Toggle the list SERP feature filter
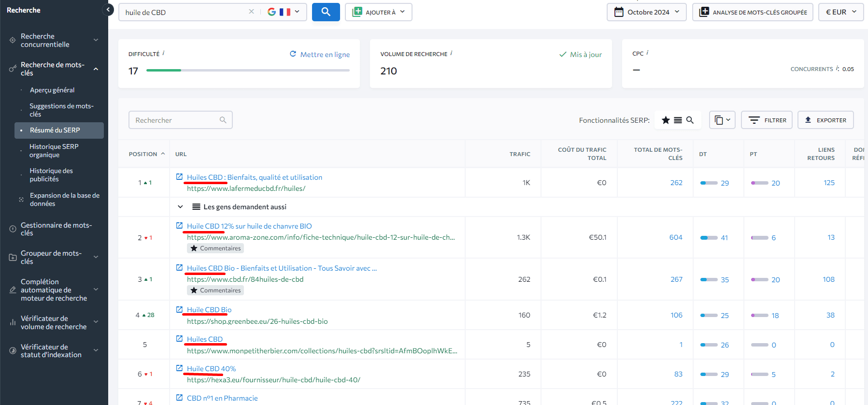 point(678,120)
